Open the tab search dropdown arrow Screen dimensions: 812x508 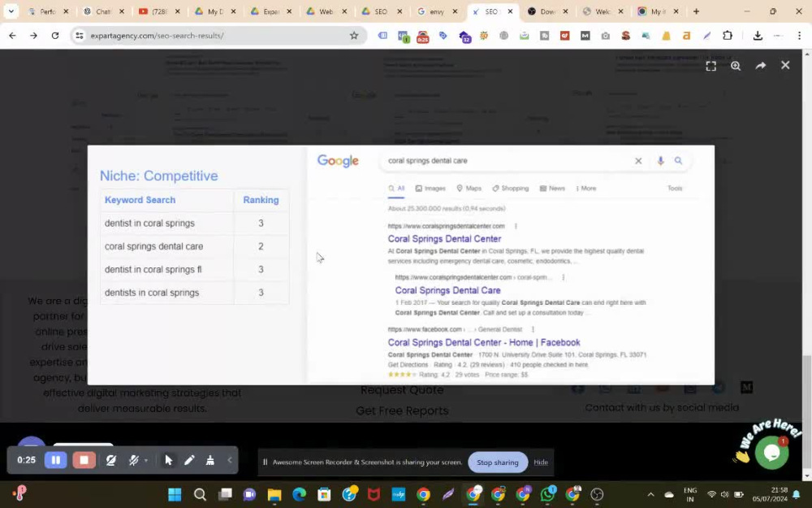(x=11, y=11)
